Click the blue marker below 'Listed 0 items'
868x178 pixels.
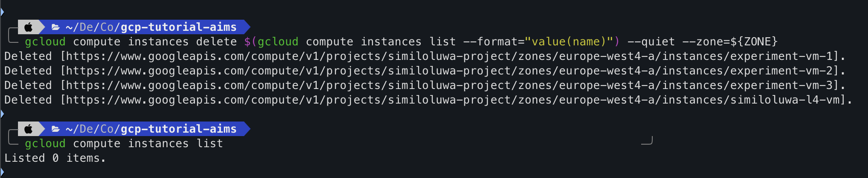[x=2, y=172]
